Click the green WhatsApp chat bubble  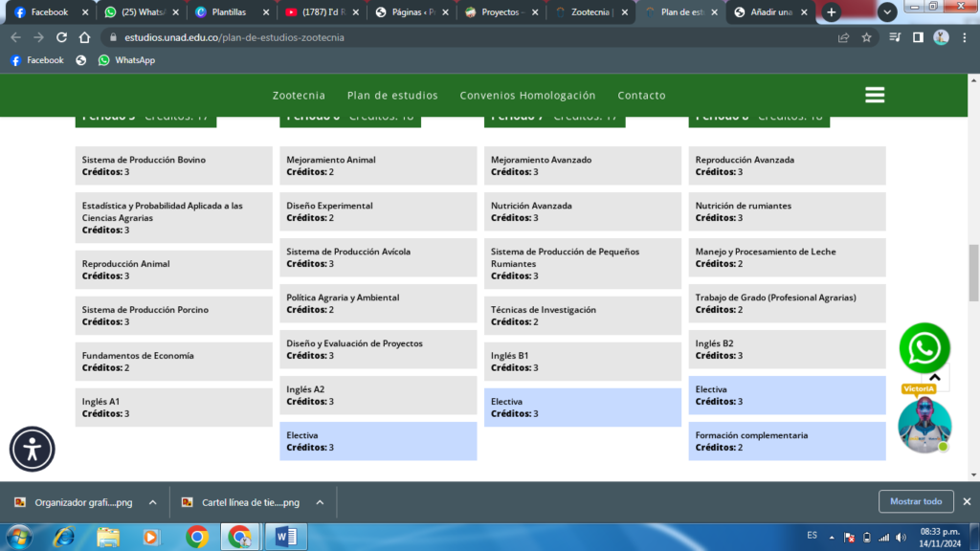pos(924,349)
